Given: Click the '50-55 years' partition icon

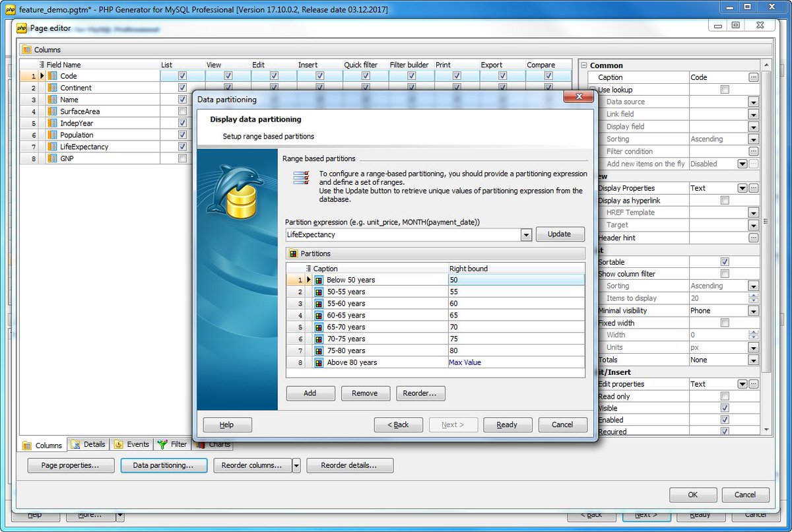Looking at the screenshot, I should click(x=319, y=292).
